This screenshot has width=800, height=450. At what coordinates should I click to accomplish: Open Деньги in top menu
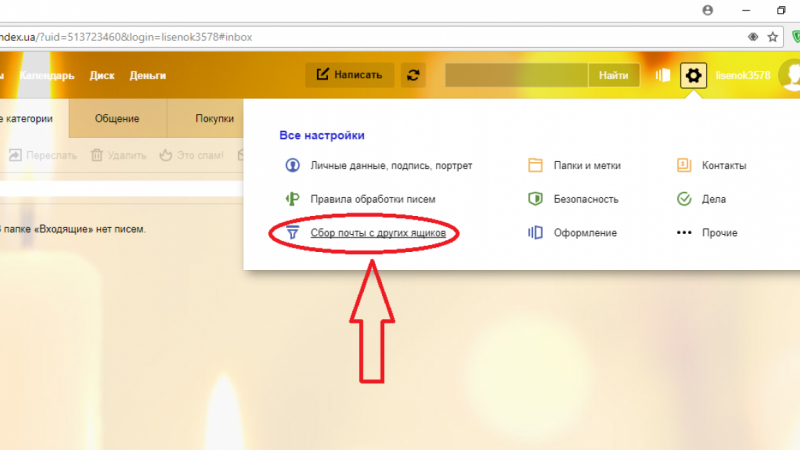coord(148,76)
